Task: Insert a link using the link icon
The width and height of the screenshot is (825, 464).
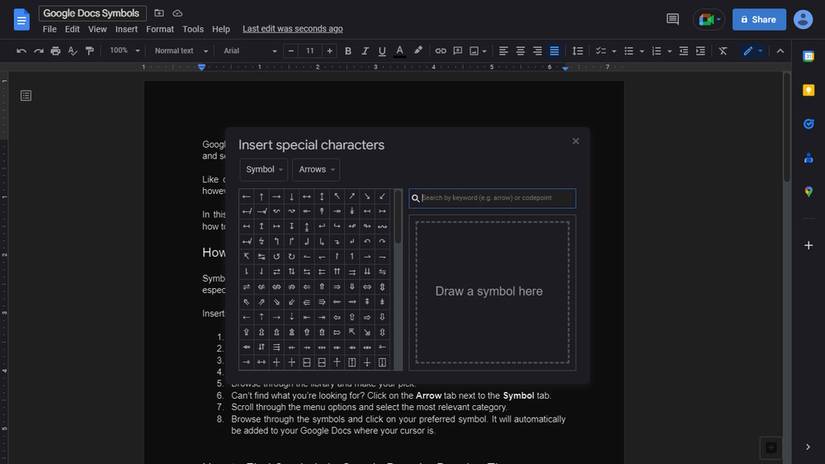Action: (441, 51)
